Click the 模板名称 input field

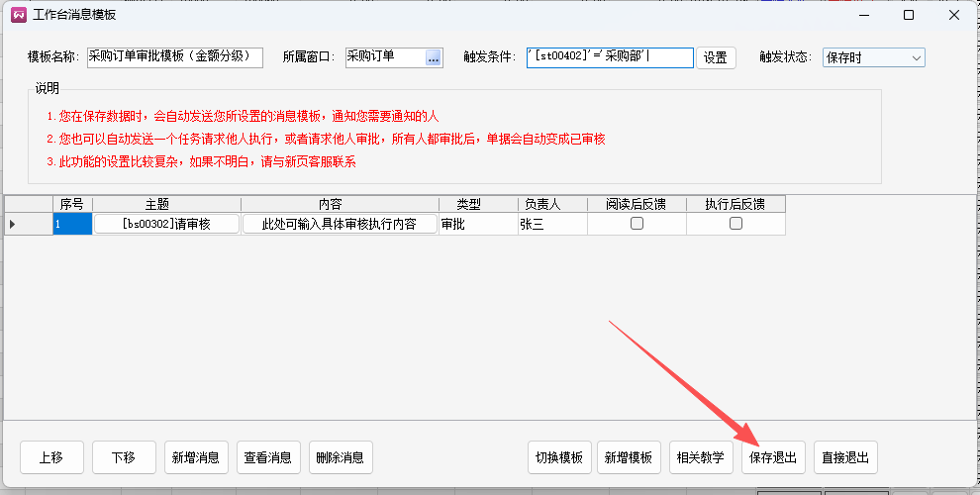click(174, 57)
